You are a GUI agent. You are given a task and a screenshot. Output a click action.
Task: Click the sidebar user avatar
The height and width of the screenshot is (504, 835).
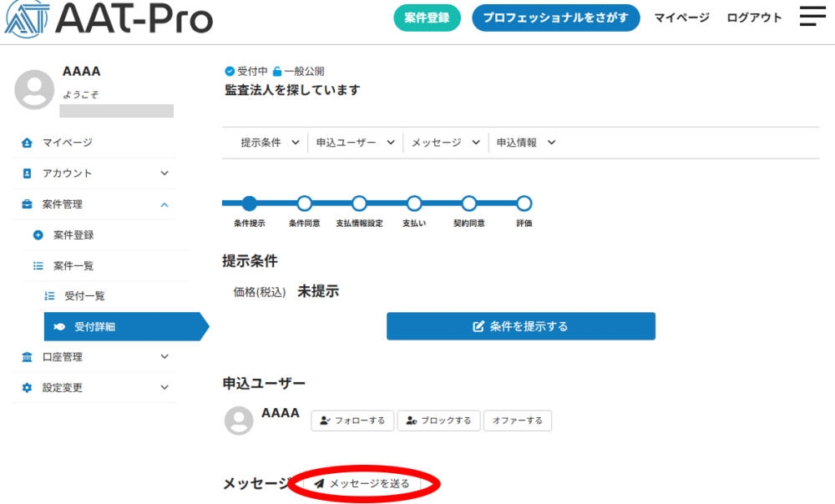[x=34, y=89]
